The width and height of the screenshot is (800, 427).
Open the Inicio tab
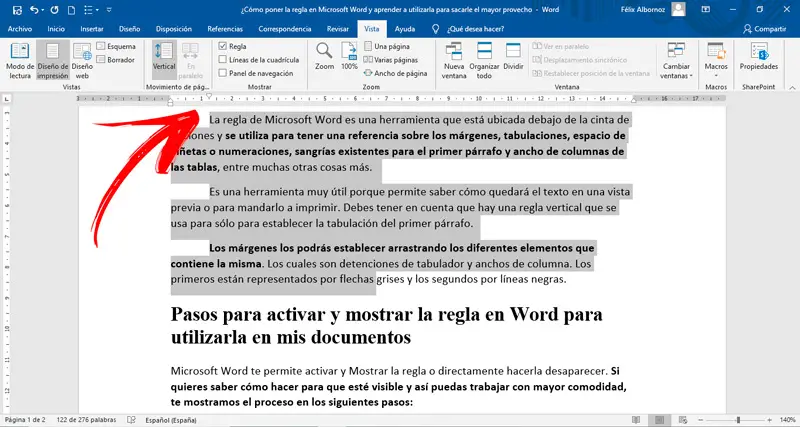56,29
